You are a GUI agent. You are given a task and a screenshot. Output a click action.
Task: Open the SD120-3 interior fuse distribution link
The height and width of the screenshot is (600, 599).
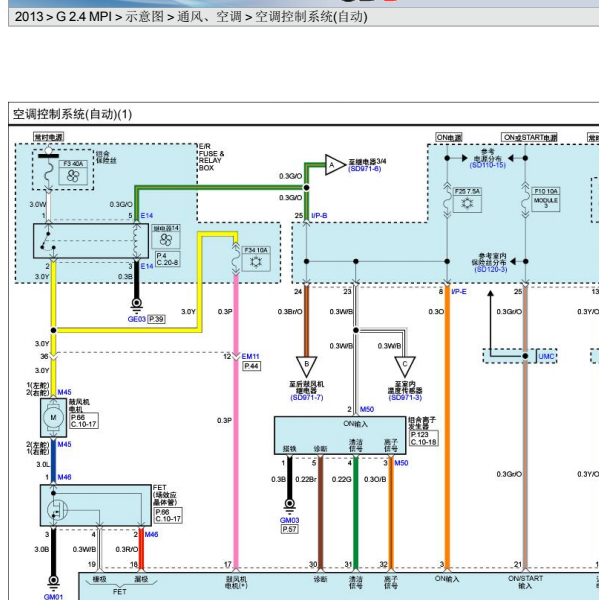click(491, 269)
